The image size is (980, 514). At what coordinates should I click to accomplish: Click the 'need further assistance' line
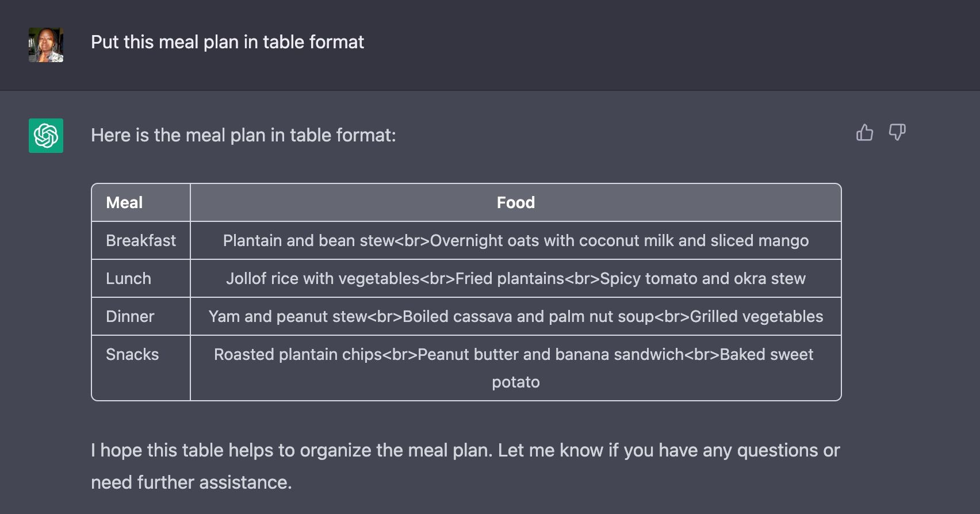pos(192,482)
